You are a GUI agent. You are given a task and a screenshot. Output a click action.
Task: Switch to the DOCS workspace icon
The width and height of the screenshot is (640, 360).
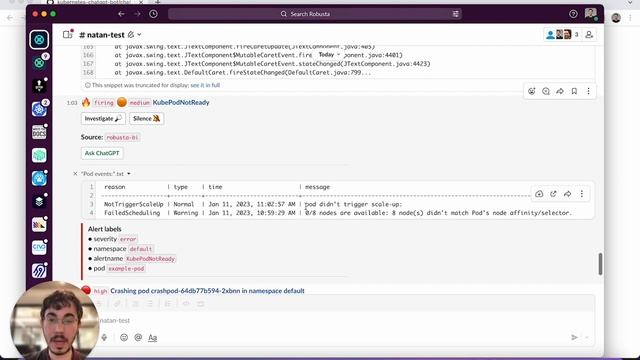[x=39, y=132]
